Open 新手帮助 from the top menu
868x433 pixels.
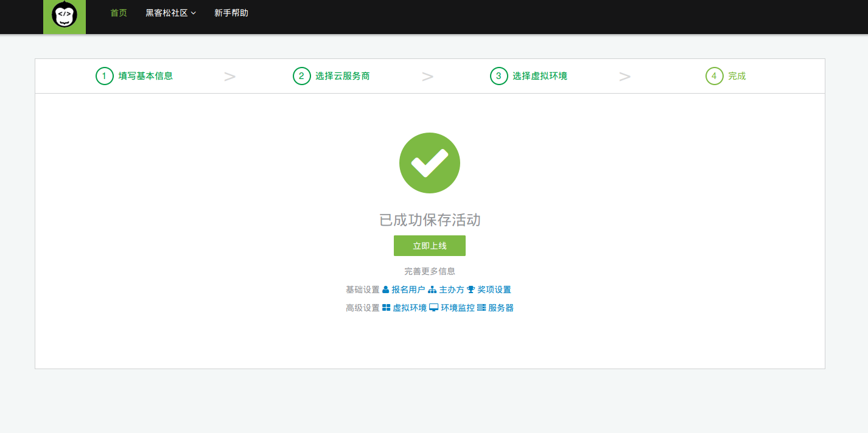pos(231,13)
